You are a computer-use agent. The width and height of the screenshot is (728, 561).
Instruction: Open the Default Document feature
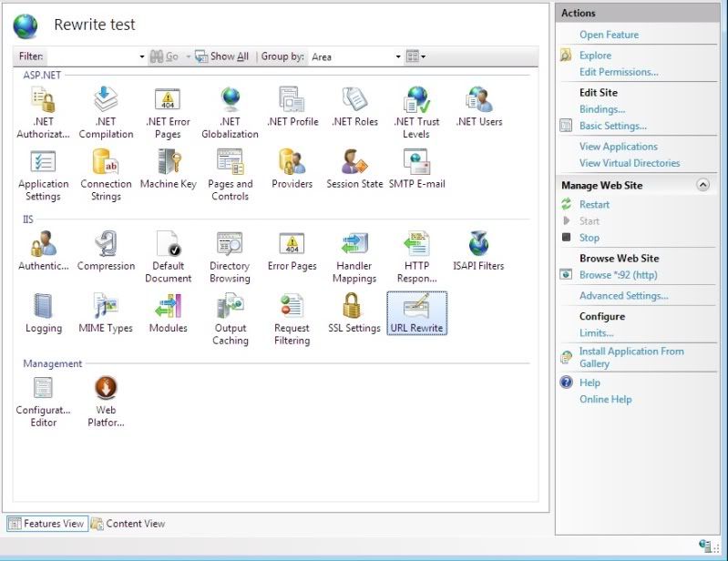tap(168, 257)
